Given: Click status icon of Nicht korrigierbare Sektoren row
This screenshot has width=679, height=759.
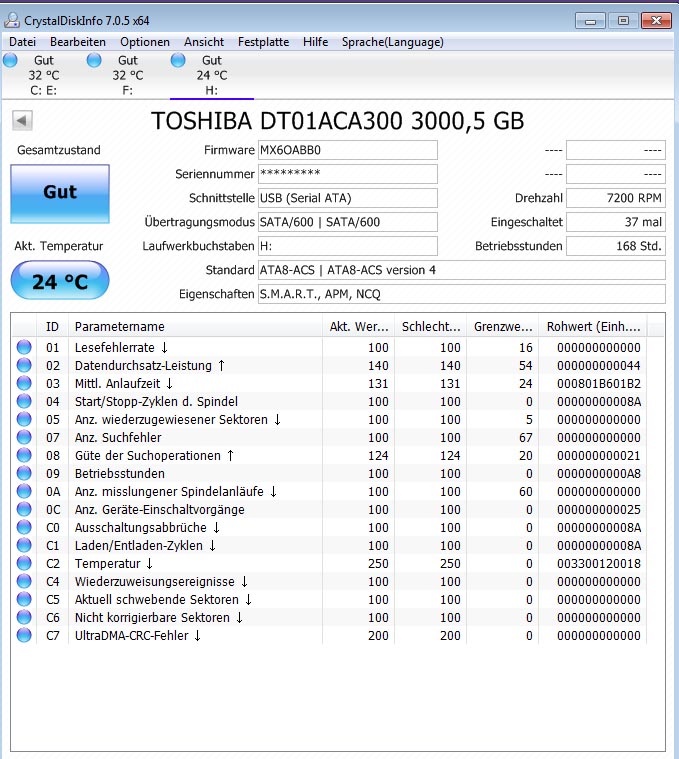Looking at the screenshot, I should [x=24, y=617].
